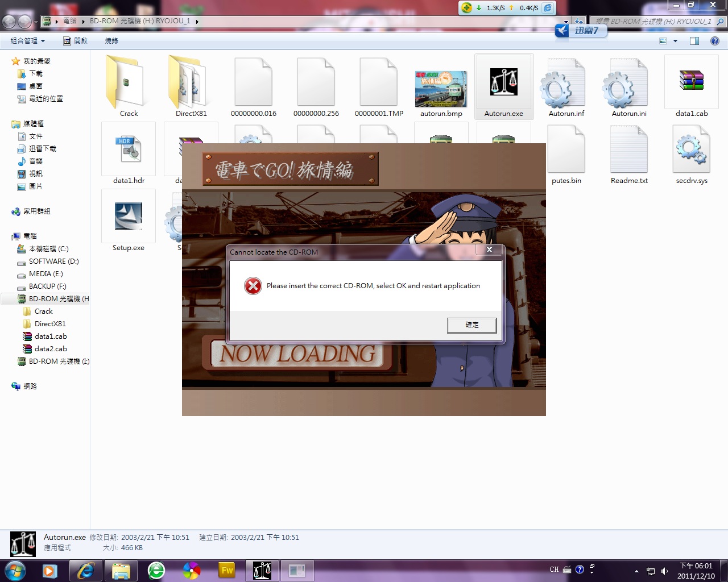Go back with the Explorer back arrow
This screenshot has width=728, height=582.
click(9, 22)
